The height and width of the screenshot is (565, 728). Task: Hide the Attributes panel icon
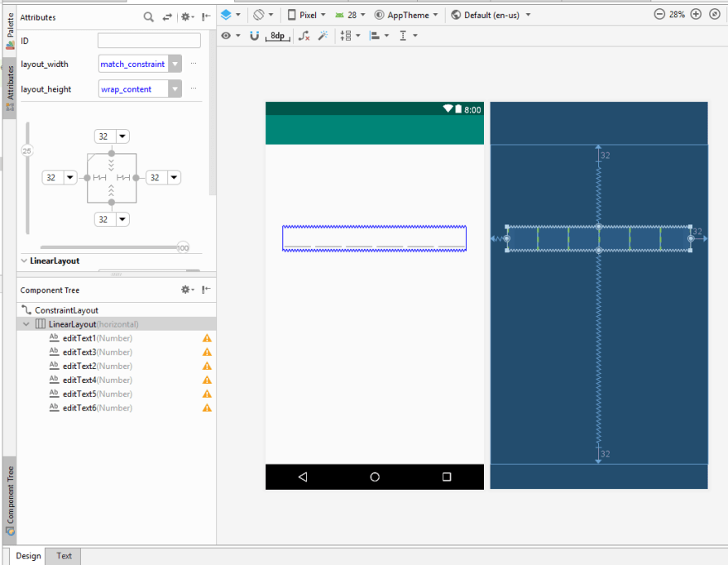coord(206,17)
